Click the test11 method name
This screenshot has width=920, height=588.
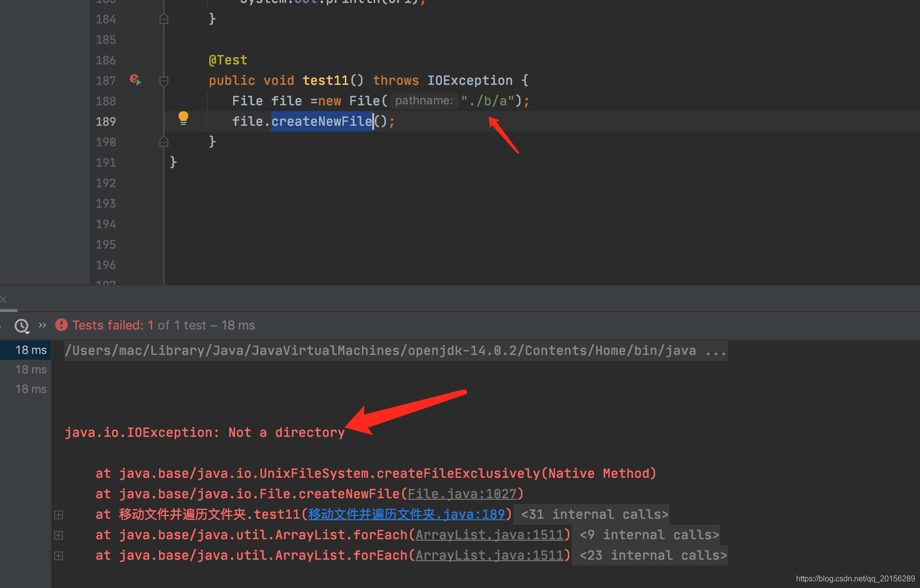[326, 80]
